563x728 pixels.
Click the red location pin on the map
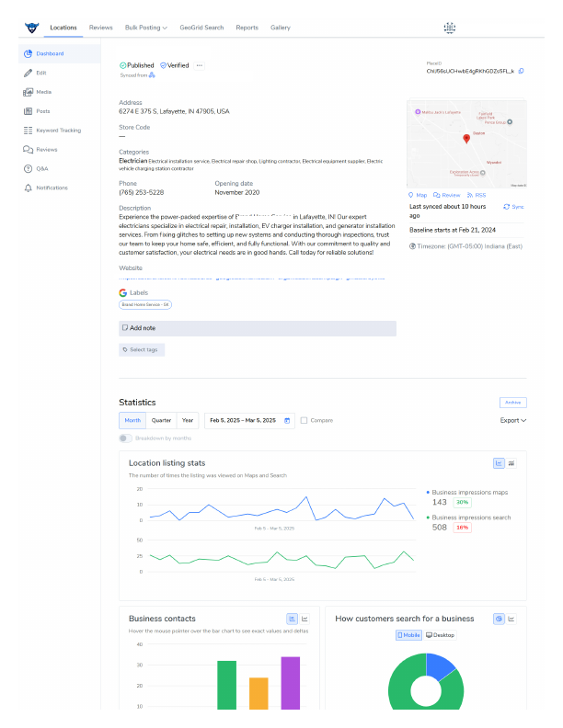click(466, 139)
